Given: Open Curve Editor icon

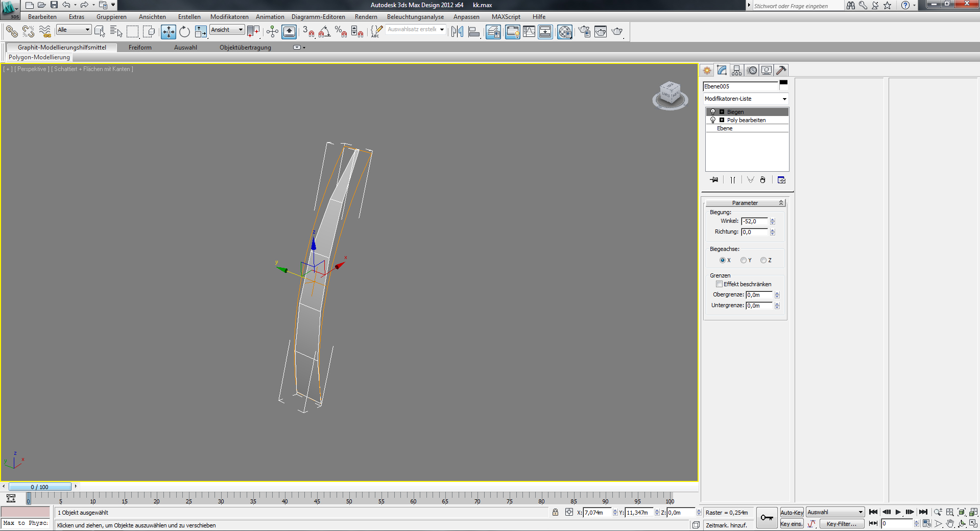Looking at the screenshot, I should click(x=529, y=32).
